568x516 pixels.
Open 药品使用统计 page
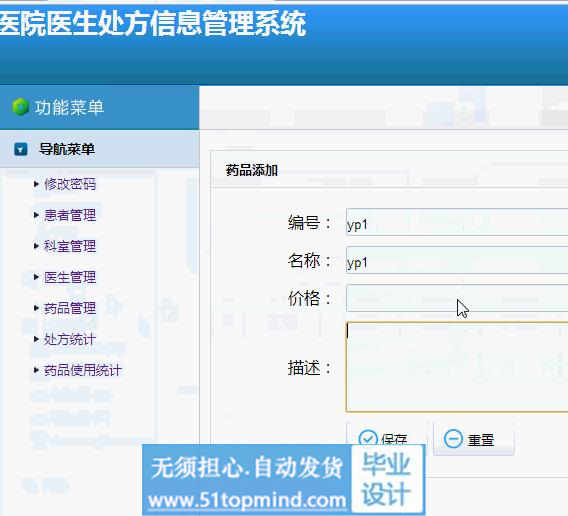click(83, 370)
